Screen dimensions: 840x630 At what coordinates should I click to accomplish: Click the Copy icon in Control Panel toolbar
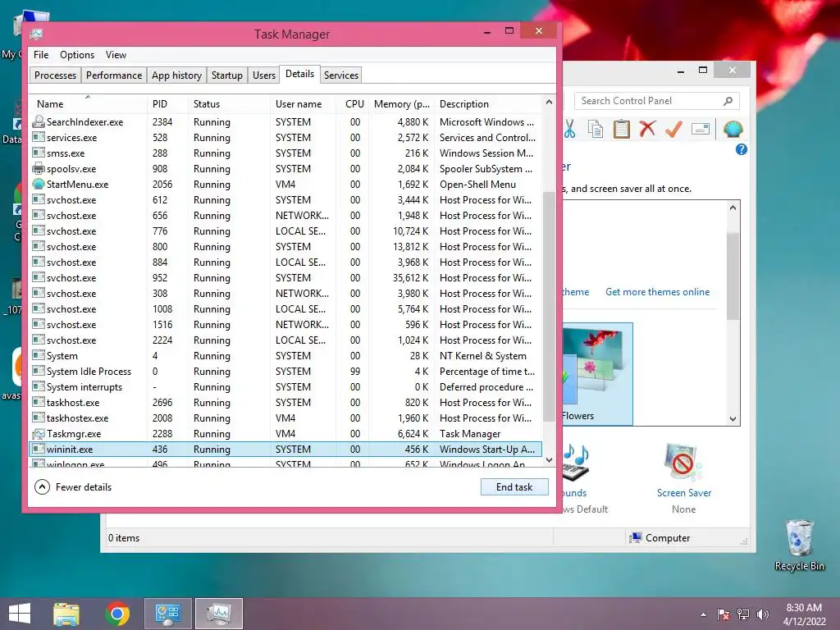tap(596, 129)
